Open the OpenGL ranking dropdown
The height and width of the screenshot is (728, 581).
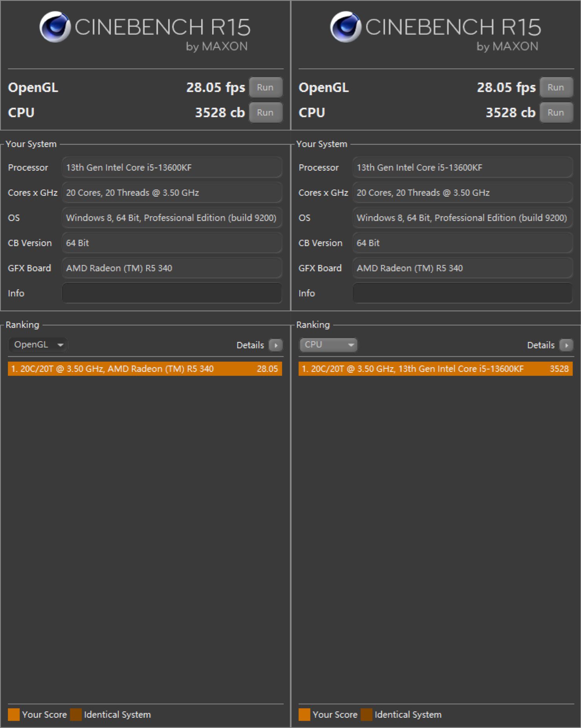38,345
